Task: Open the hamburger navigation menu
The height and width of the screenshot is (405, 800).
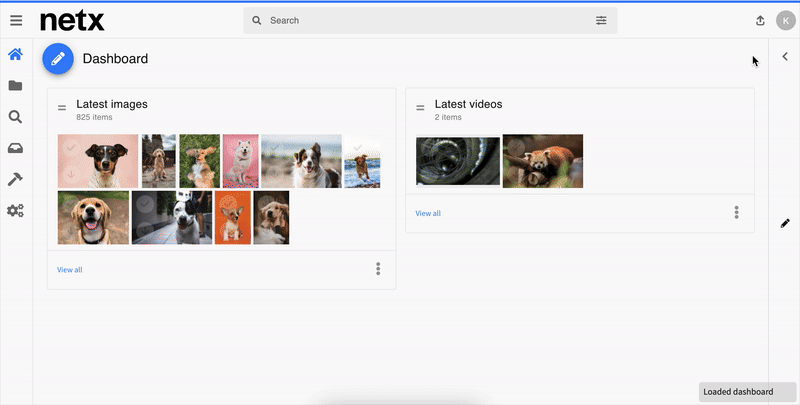Action: (x=16, y=20)
